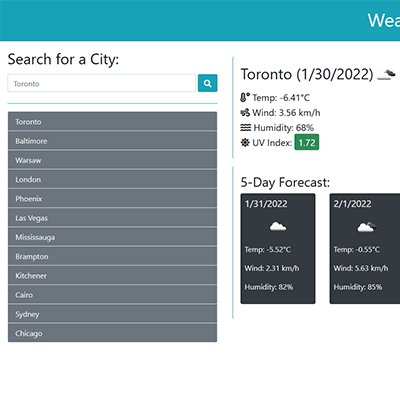
Task: Click the '5-Day Forecast:' heading
Action: (x=285, y=182)
